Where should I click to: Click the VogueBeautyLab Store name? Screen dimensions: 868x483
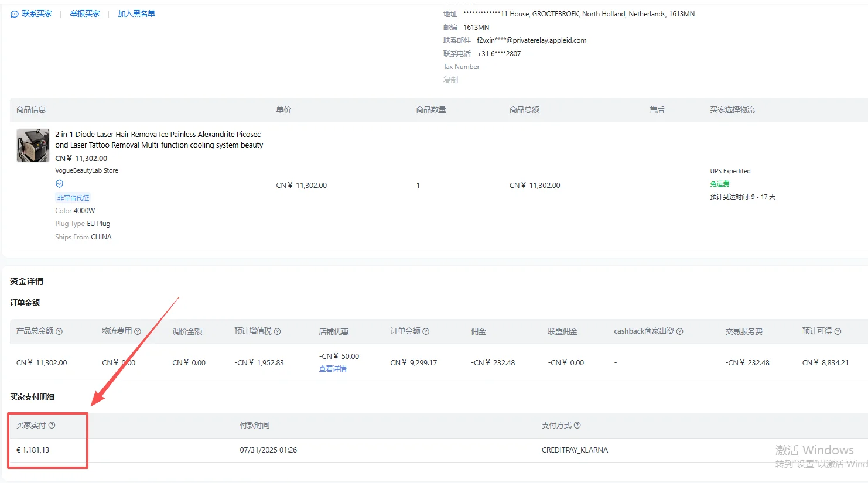[87, 170]
